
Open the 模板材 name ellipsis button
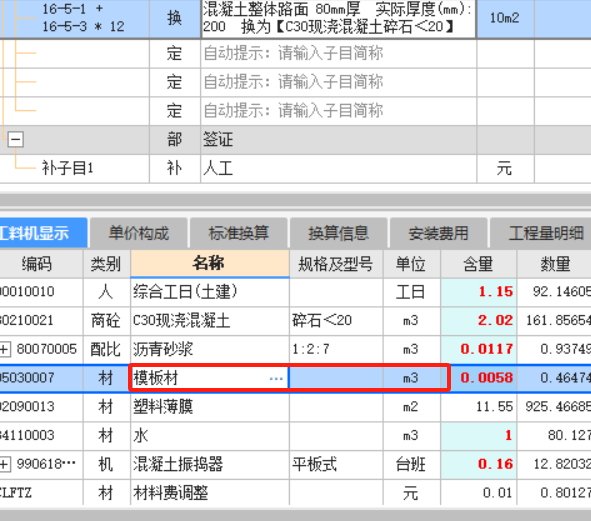tap(276, 378)
